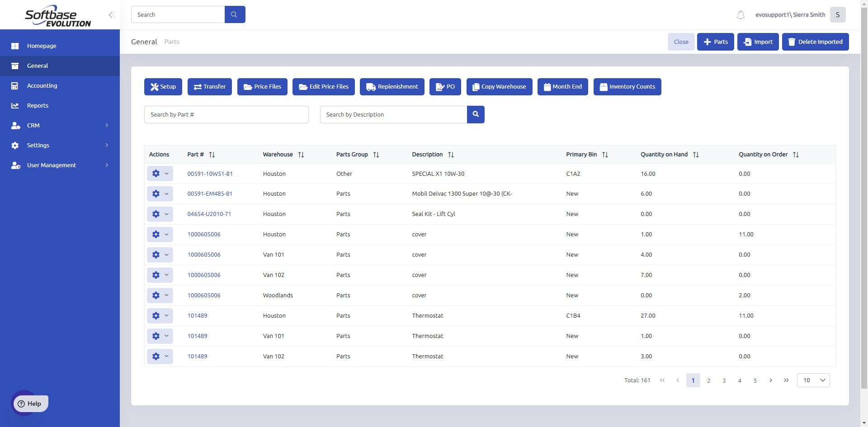Screen dimensions: 868x427
Task: Go to page 2 of results
Action: click(709, 380)
